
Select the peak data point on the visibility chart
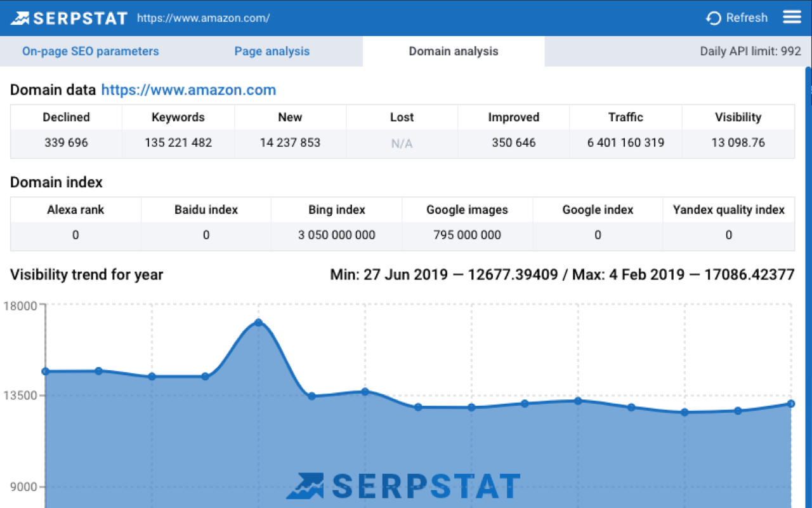(x=258, y=323)
